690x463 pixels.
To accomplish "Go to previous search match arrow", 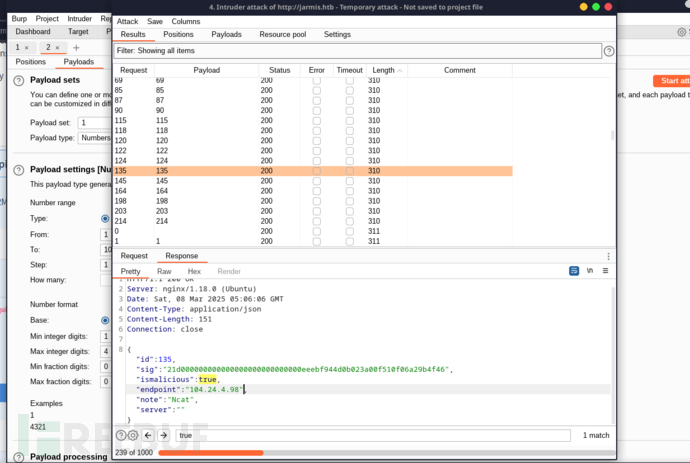I will coord(148,435).
